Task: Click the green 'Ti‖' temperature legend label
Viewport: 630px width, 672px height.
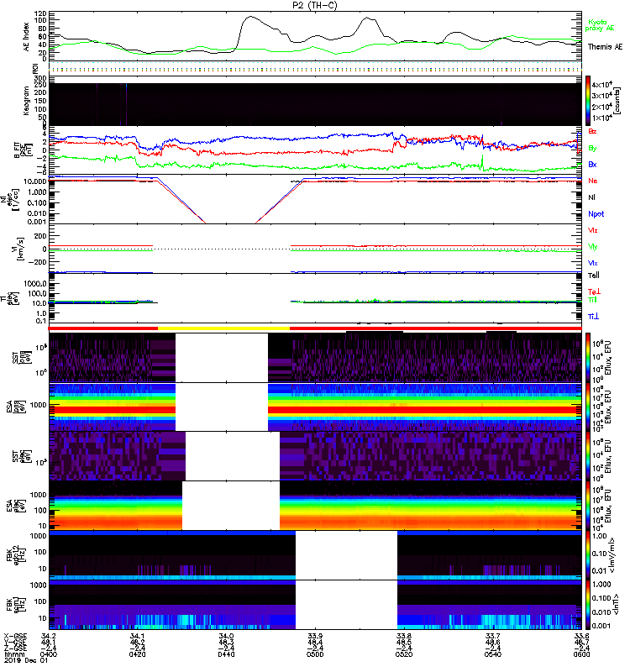Action: tap(592, 300)
